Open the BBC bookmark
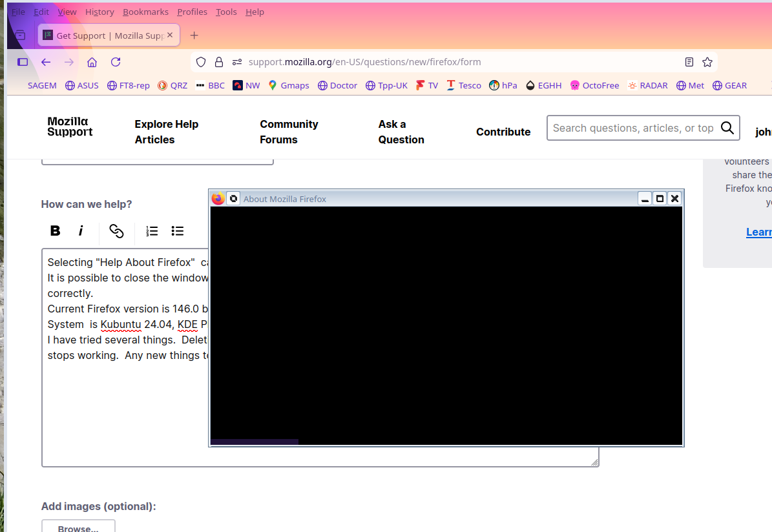772x532 pixels. click(210, 86)
